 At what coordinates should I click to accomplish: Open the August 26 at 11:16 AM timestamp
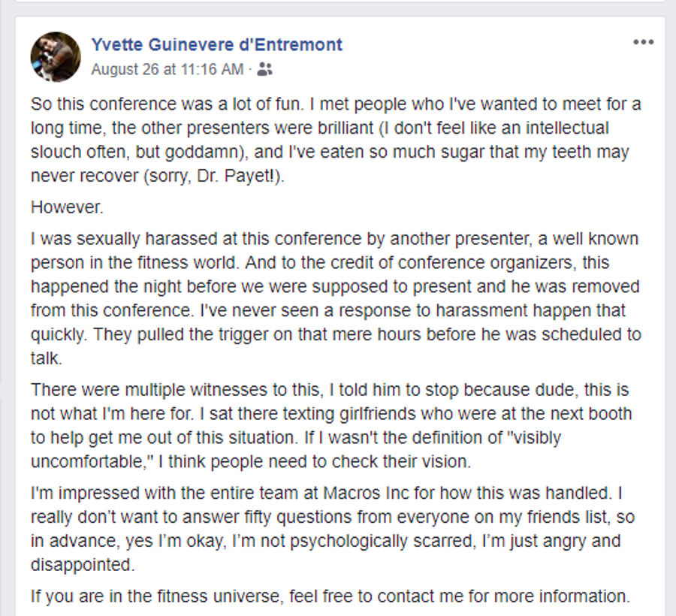(x=167, y=69)
